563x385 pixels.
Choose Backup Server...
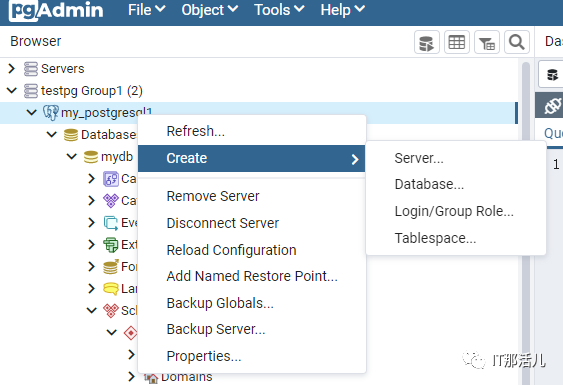pyautogui.click(x=252, y=329)
